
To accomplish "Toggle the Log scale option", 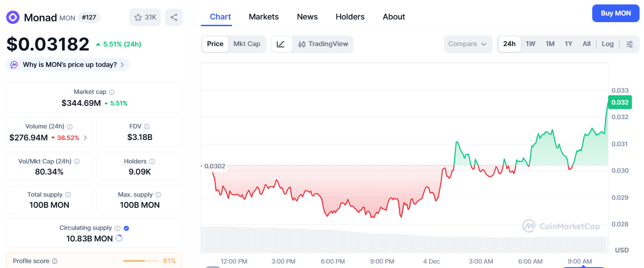I will [x=607, y=44].
